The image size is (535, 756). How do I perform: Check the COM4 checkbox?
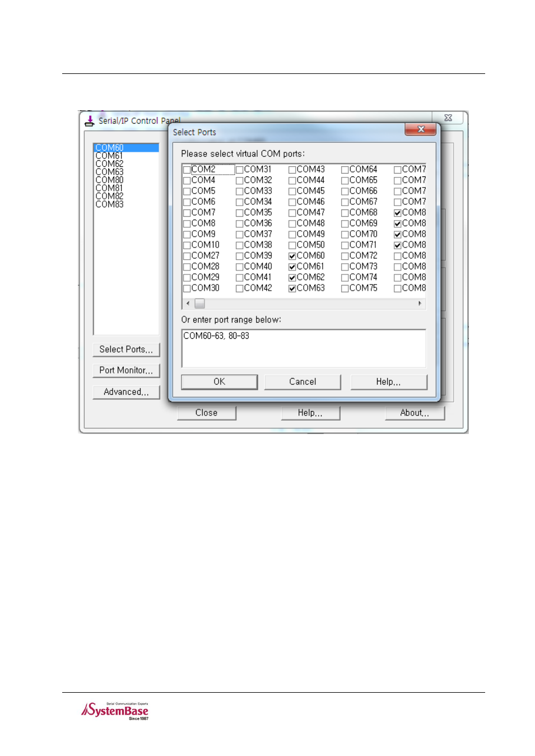pos(187,180)
